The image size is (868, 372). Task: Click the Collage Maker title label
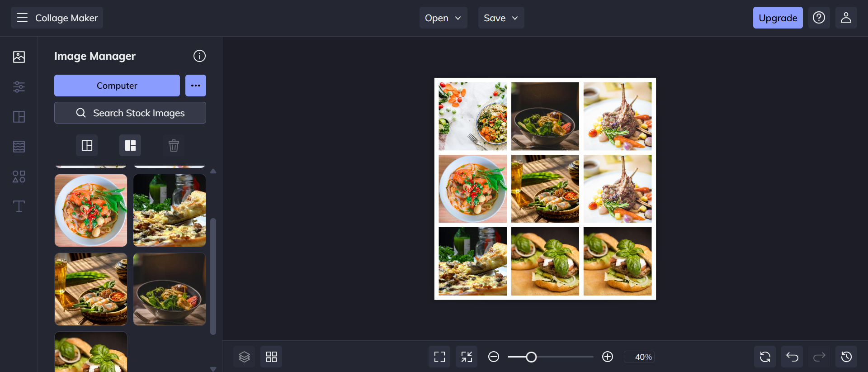tap(66, 18)
